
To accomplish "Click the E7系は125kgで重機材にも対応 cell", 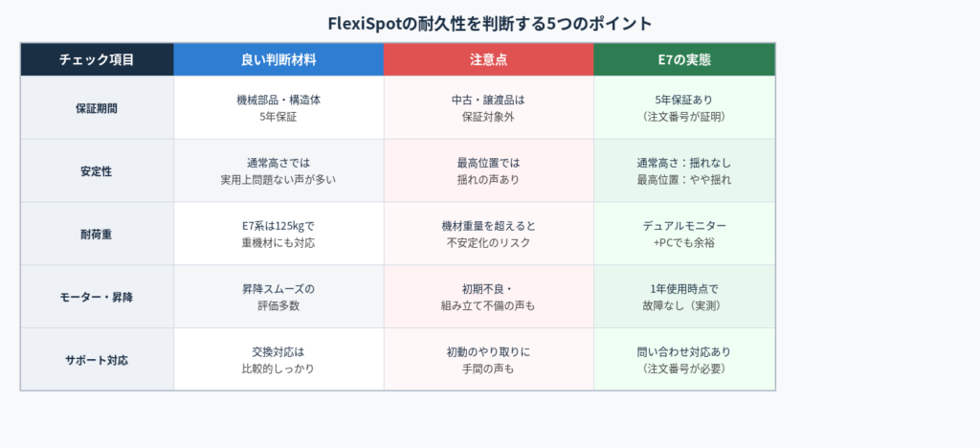I will [x=278, y=234].
